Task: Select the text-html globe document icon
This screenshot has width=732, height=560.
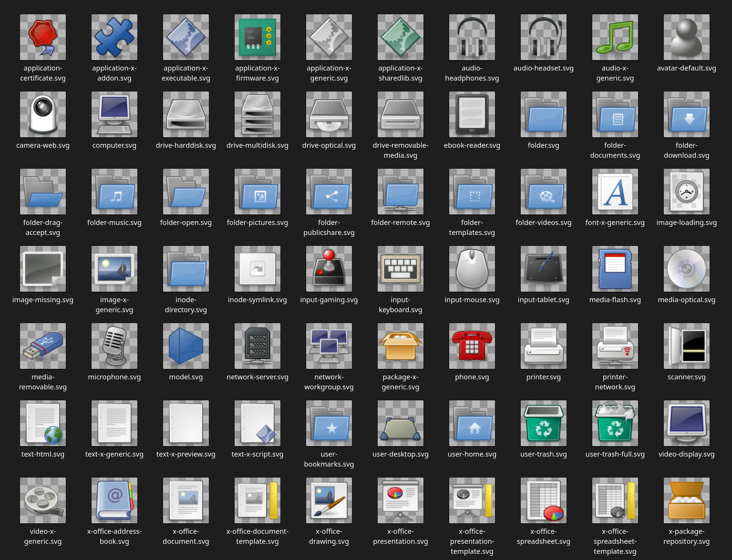Action: pos(43,423)
